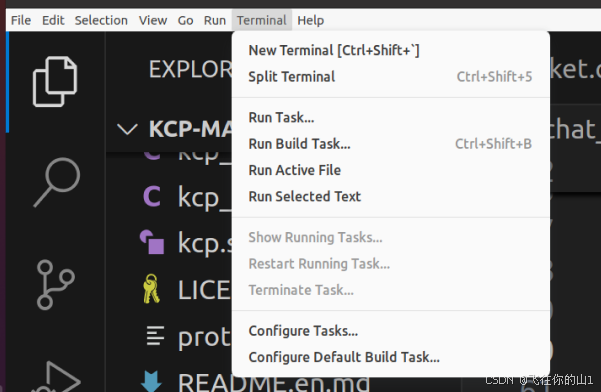Viewport: 601px width, 392px height.
Task: Open the Run and Debug play icon
Action: 57,377
